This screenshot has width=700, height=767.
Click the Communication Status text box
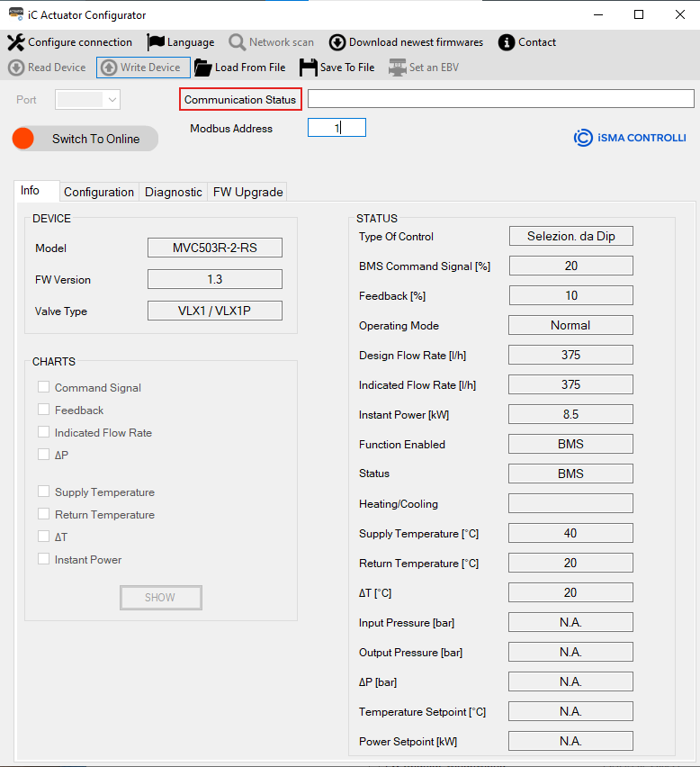[500, 99]
